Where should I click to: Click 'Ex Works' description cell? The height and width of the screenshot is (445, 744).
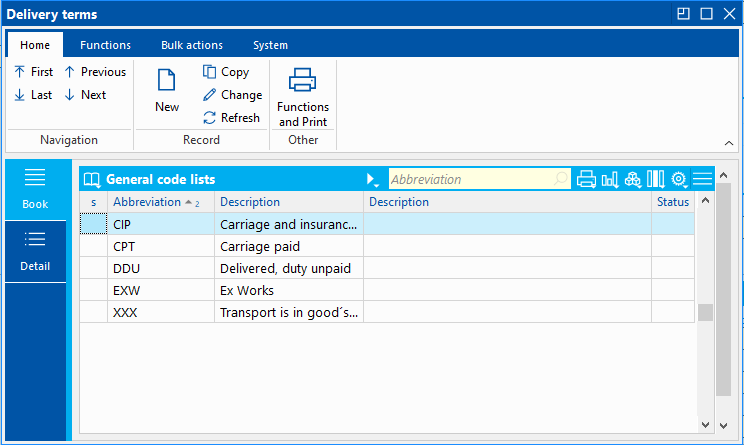tap(288, 290)
